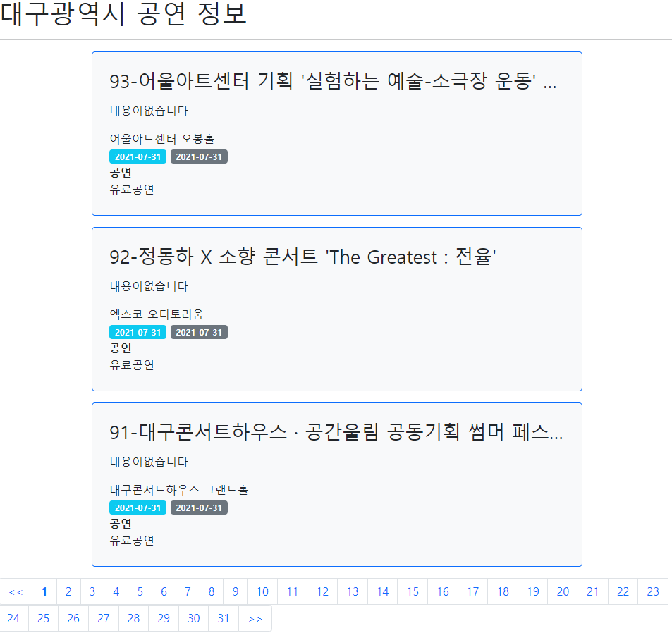
Task: Open pagination page 2
Action: pyautogui.click(x=68, y=591)
